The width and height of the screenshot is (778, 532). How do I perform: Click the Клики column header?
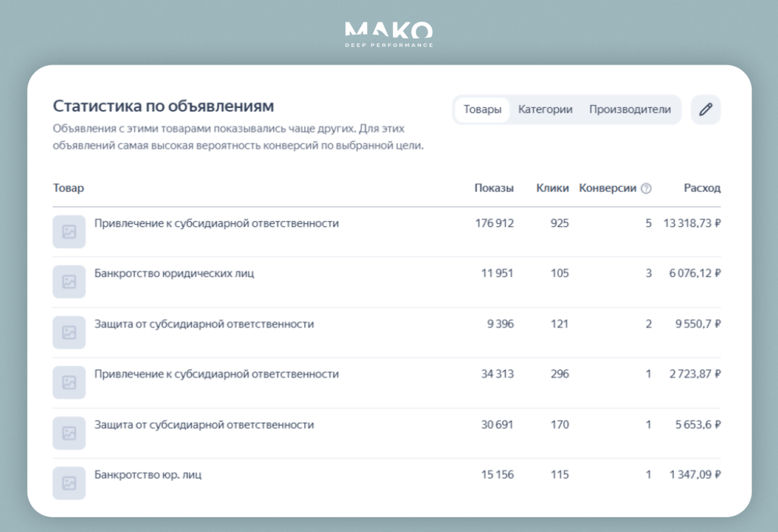(x=553, y=188)
